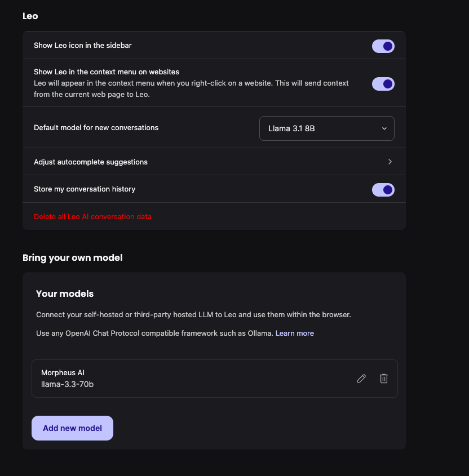
Task: Click the Your models heading
Action: [x=65, y=293]
